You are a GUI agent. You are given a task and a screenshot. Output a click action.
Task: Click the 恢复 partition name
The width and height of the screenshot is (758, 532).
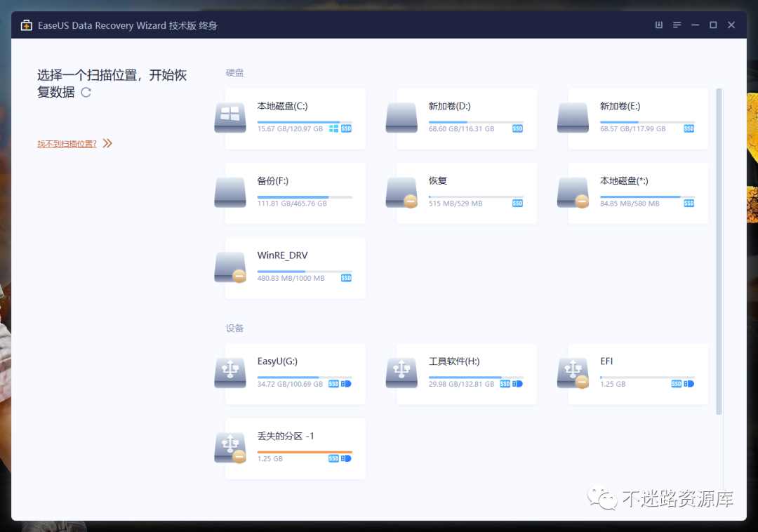coord(438,180)
